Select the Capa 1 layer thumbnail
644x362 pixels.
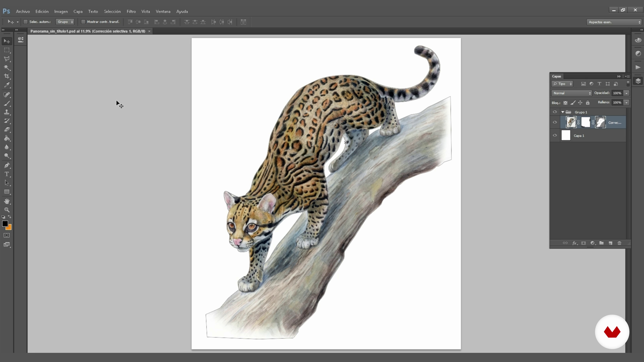click(566, 135)
